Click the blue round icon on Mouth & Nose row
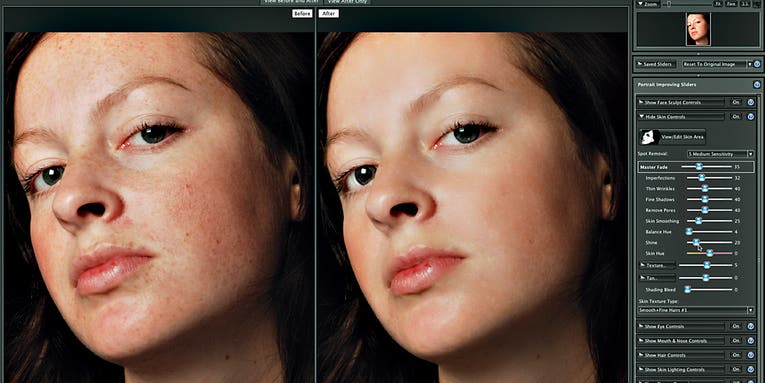This screenshot has width=765, height=383. (x=750, y=341)
